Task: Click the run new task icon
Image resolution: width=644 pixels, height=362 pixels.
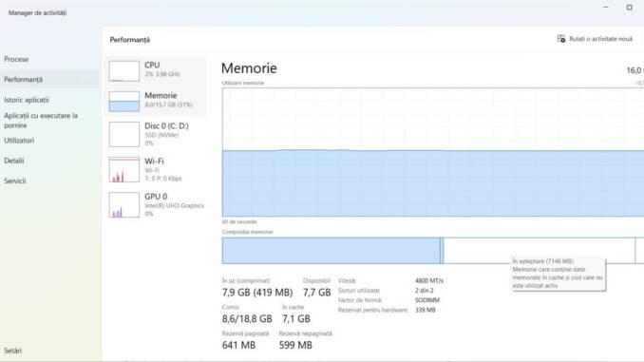Action: coord(561,39)
